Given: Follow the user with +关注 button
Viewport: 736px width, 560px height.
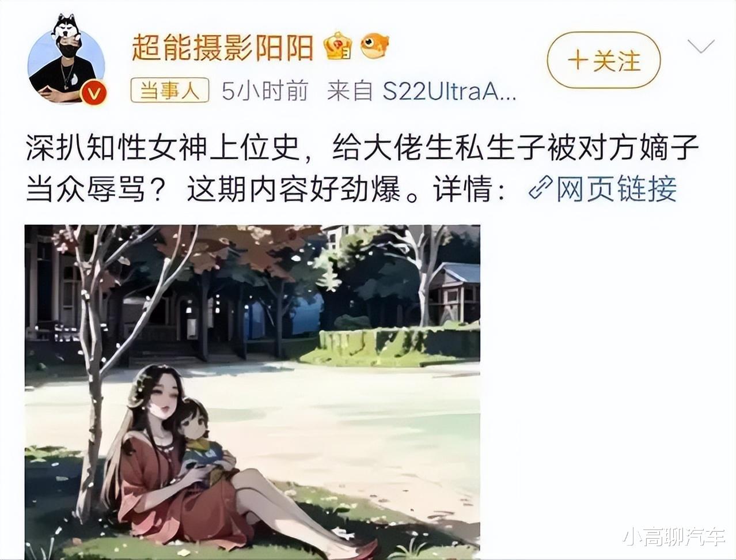Looking at the screenshot, I should tap(604, 60).
